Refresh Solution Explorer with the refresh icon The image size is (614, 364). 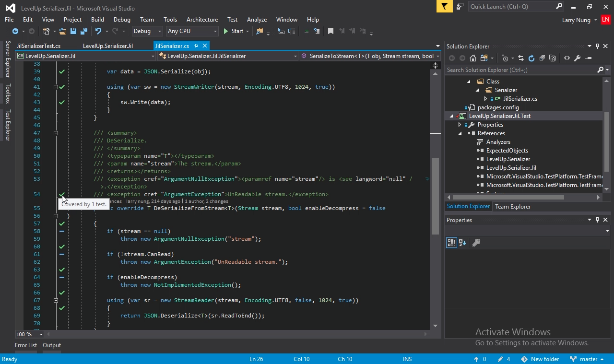point(531,58)
